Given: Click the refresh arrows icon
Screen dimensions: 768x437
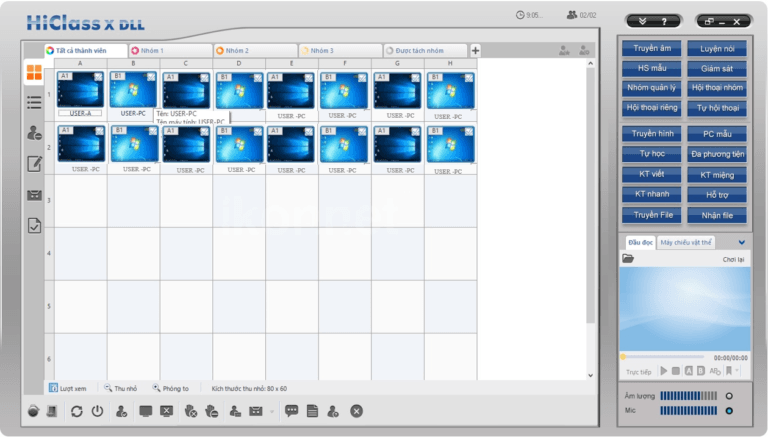Looking at the screenshot, I should coord(76,411).
